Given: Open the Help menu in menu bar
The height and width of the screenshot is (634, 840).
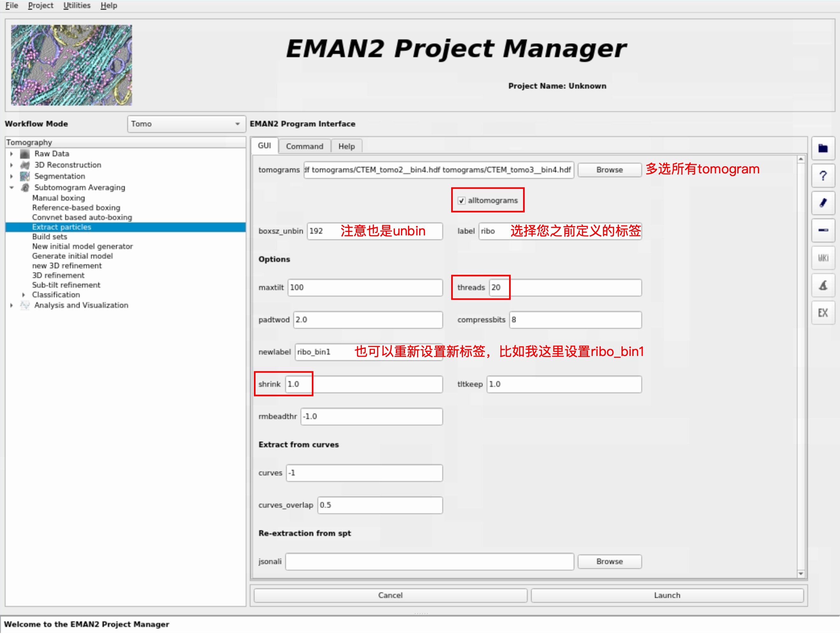Looking at the screenshot, I should click(x=108, y=6).
